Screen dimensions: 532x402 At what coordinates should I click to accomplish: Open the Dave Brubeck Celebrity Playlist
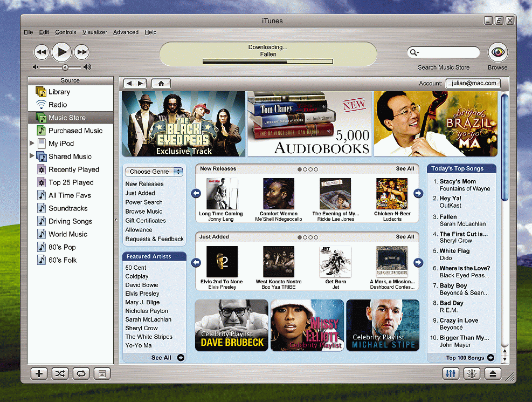[231, 325]
